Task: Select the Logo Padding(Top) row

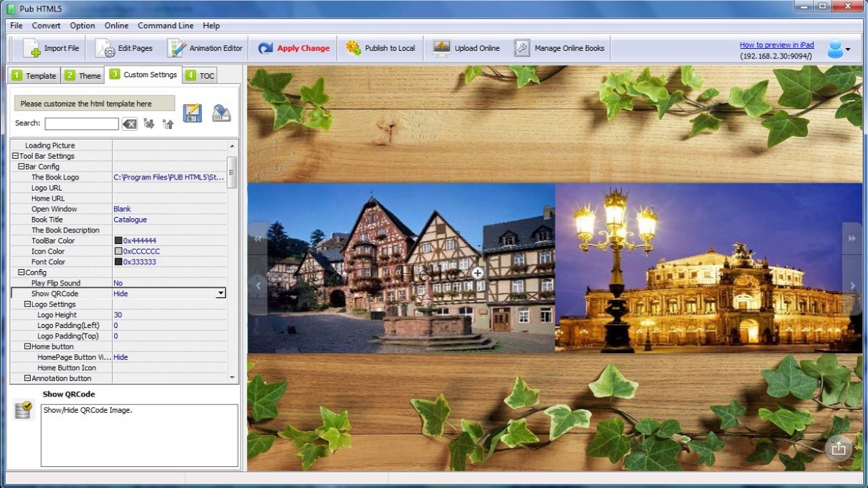Action: (x=119, y=336)
